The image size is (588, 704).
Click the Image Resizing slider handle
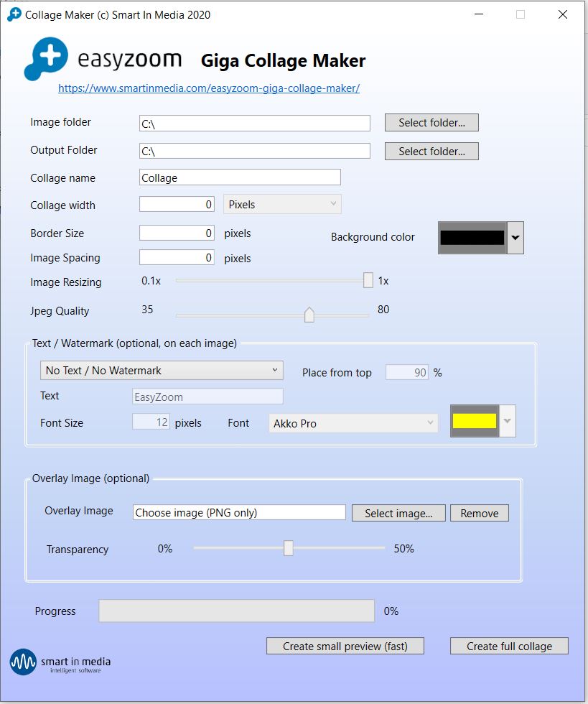point(368,280)
